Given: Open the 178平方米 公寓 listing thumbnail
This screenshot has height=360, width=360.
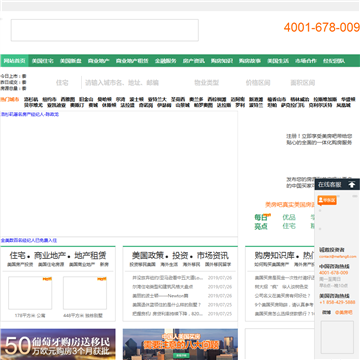Looking at the screenshot, I should pos(30,293).
